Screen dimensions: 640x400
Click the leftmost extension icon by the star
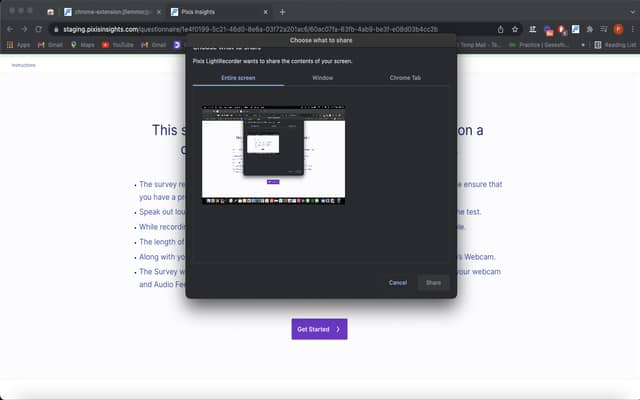(x=533, y=29)
